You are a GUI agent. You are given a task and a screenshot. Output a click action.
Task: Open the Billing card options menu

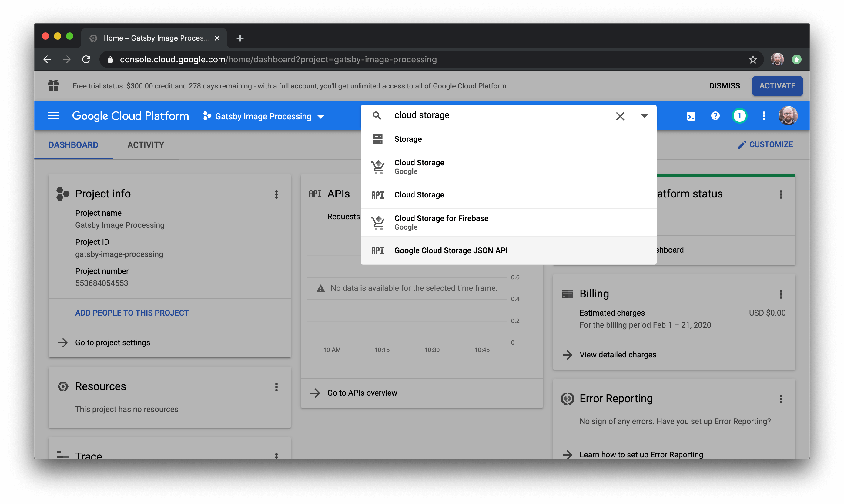(x=781, y=294)
